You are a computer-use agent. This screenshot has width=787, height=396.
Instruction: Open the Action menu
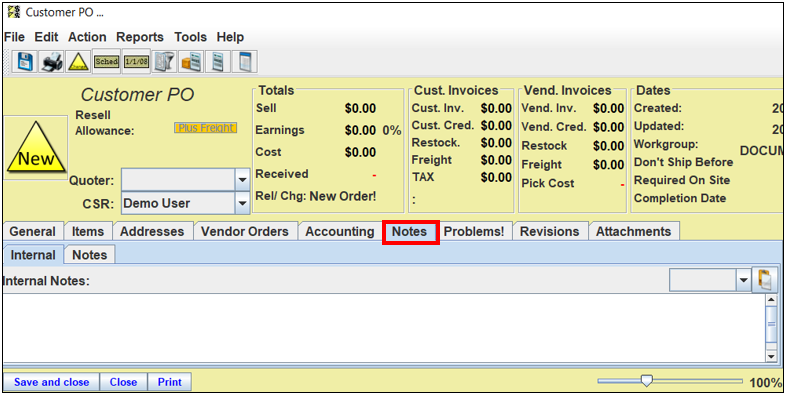[x=87, y=37]
